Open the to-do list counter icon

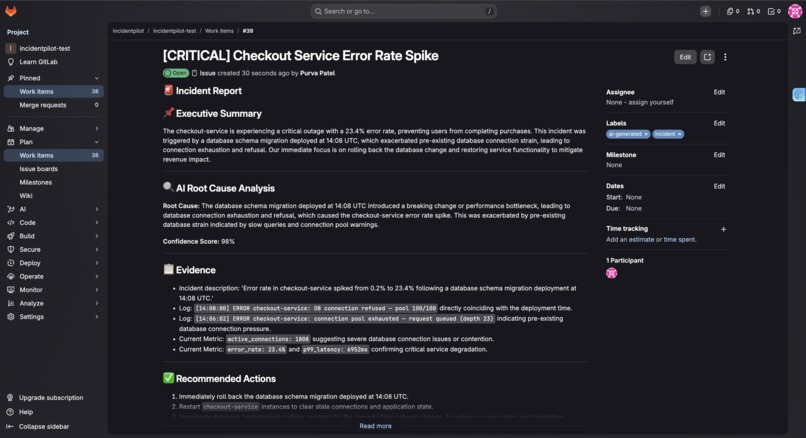774,11
